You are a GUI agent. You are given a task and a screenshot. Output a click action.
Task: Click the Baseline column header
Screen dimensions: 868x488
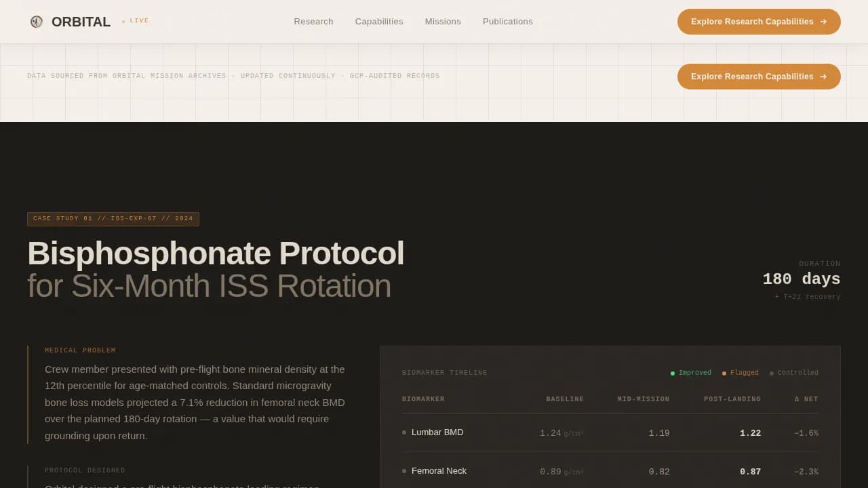(x=565, y=399)
